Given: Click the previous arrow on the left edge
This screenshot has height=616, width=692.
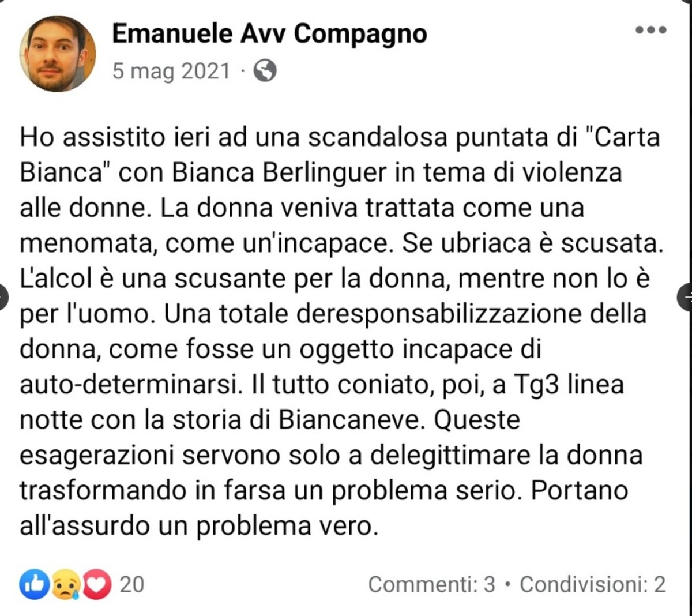Looking at the screenshot, I should [x=3, y=296].
